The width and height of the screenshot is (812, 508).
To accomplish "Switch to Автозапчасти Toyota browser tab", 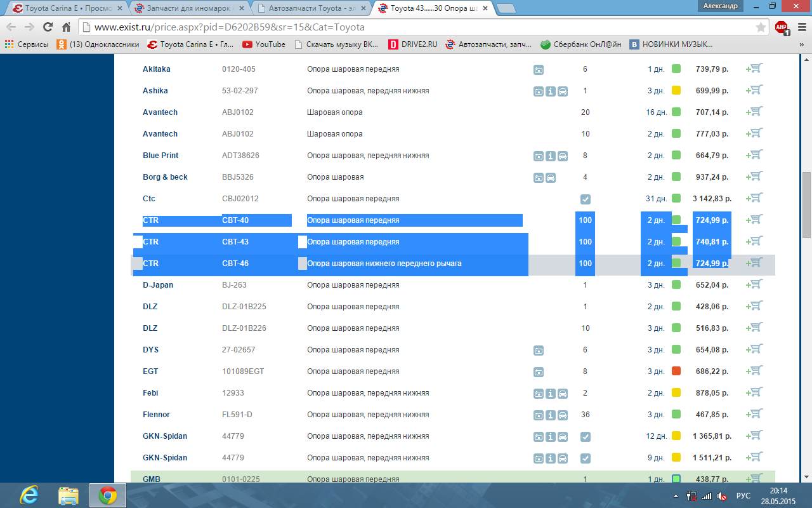I will 311,8.
